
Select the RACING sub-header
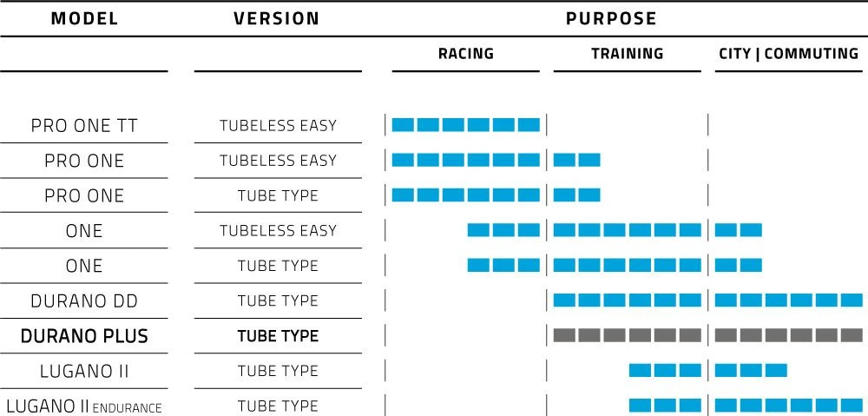[465, 54]
